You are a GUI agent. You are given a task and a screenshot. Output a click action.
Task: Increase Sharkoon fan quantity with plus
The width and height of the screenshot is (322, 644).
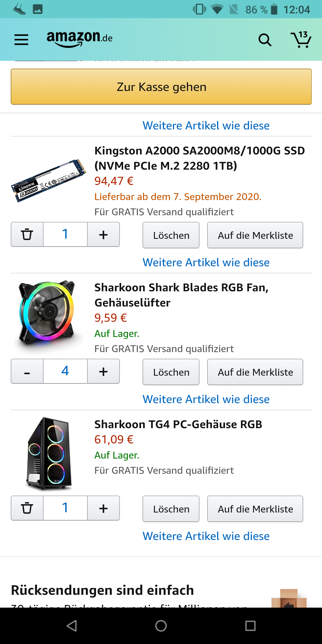pyautogui.click(x=103, y=371)
